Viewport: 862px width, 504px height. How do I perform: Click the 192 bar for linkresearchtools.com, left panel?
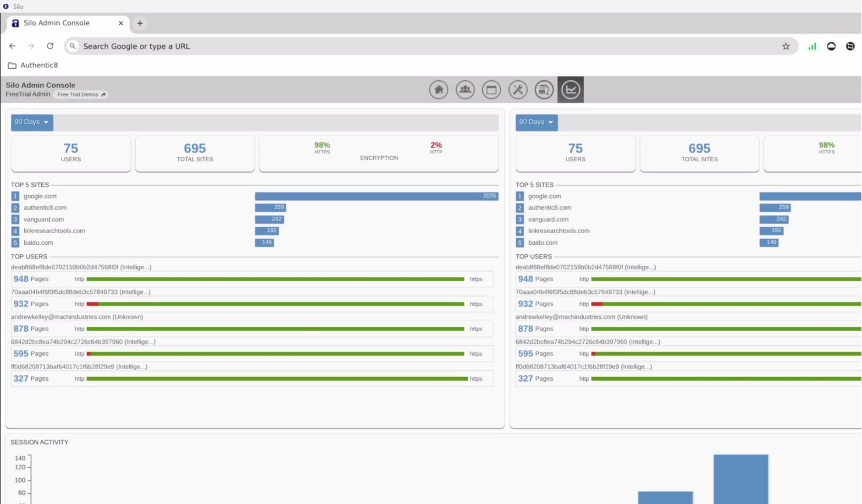pyautogui.click(x=267, y=231)
